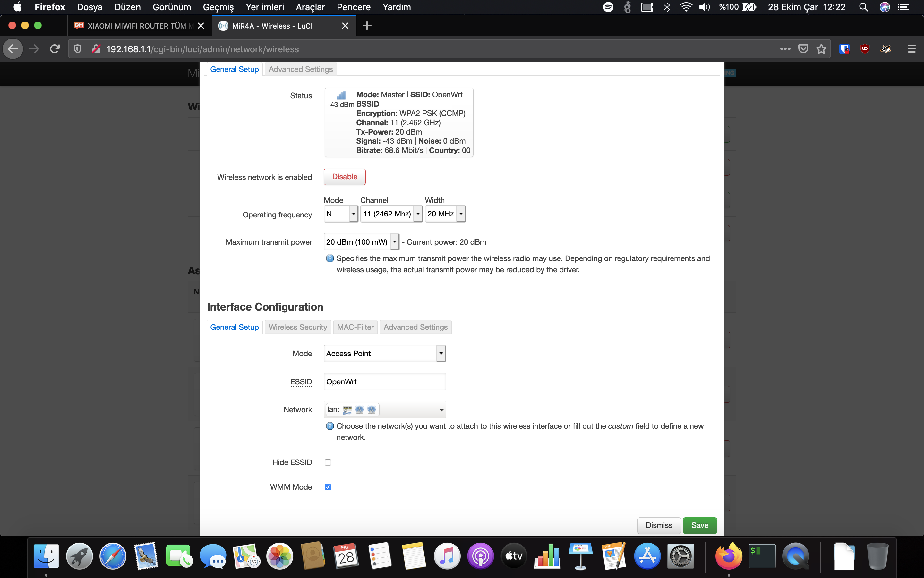
Task: Expand the Network lan selector
Action: click(384, 410)
